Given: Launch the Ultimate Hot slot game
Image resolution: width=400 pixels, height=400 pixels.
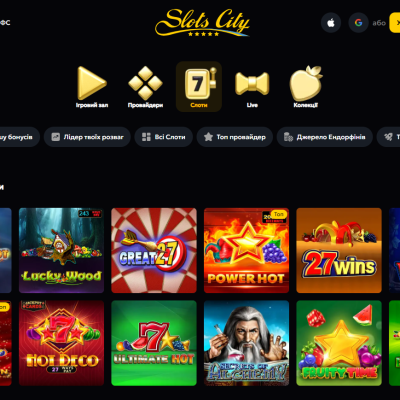Looking at the screenshot, I should click(154, 343).
